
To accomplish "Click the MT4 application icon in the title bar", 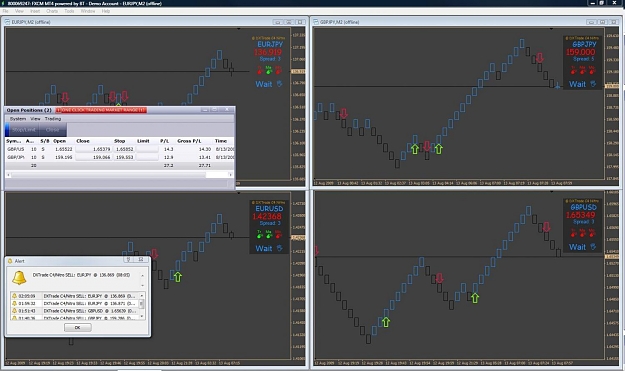I will click(3, 3).
